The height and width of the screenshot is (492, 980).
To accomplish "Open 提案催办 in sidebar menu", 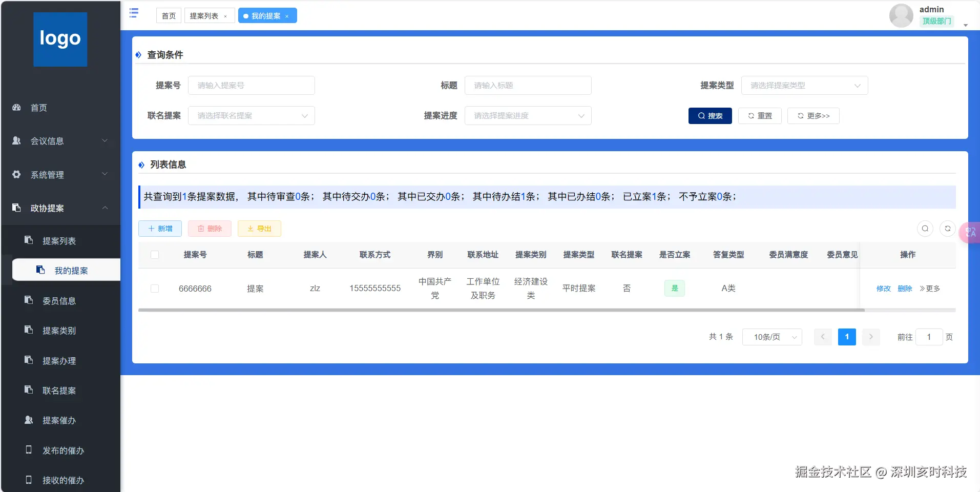I will click(x=60, y=421).
